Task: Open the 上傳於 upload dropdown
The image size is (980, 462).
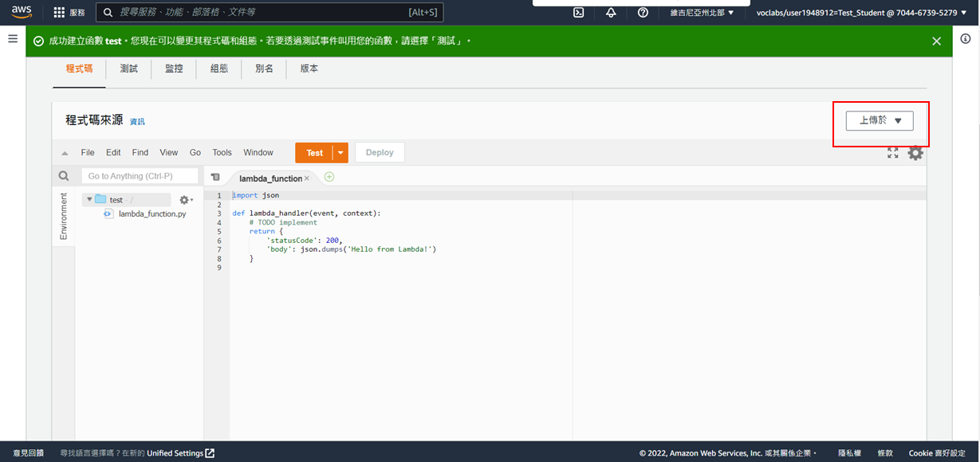Action: coord(880,121)
